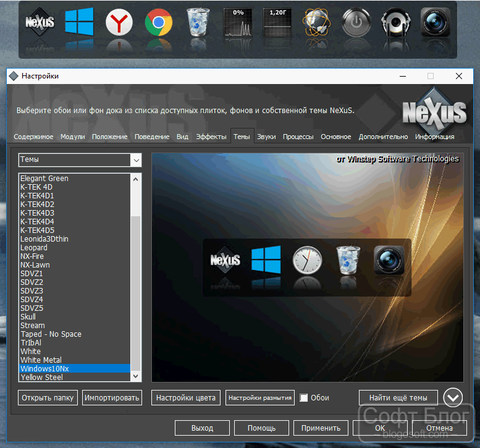Click the Windows logo in the theme preview
480x448 pixels.
click(x=266, y=260)
